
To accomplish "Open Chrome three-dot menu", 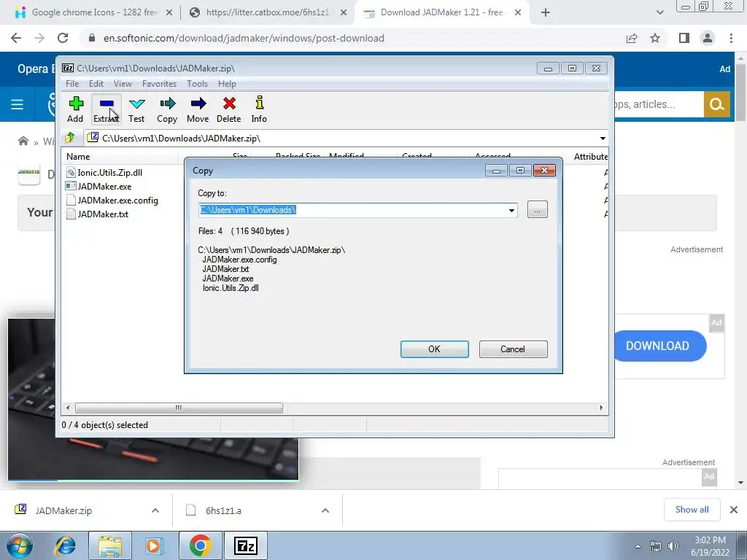I will point(731,38).
